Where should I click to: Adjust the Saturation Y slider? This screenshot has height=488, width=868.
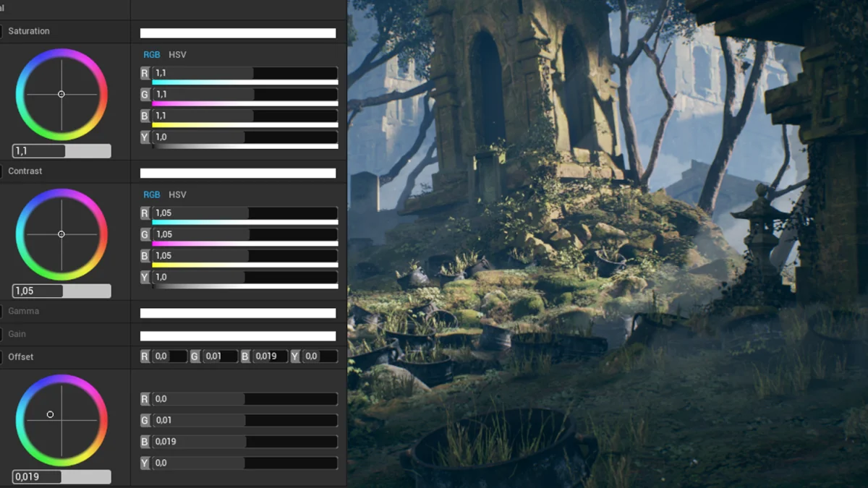(244, 137)
